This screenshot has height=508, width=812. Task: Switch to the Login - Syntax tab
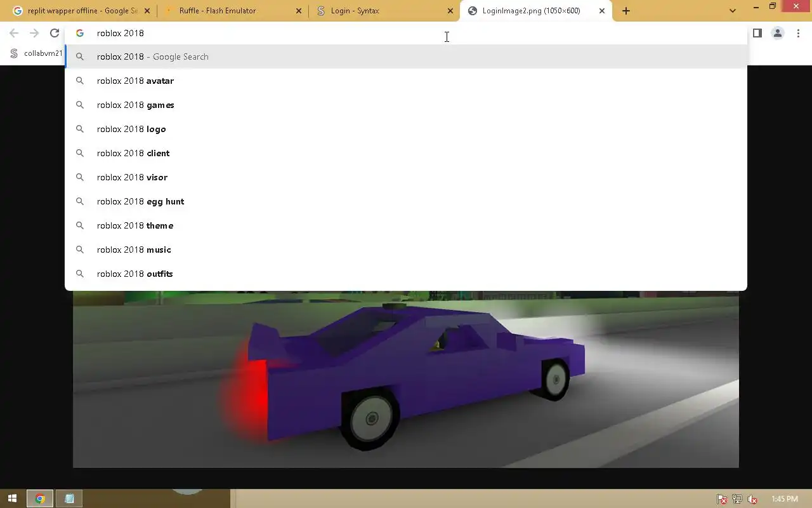pyautogui.click(x=383, y=11)
